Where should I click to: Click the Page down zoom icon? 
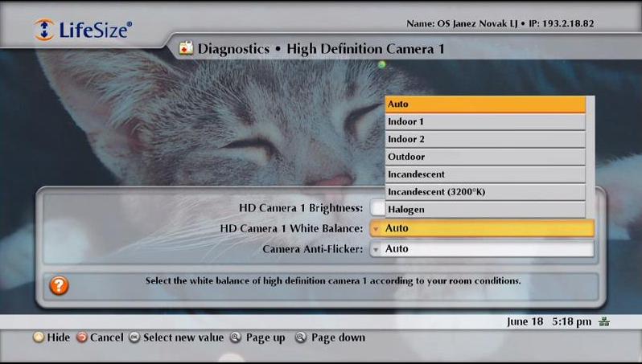coord(301,337)
